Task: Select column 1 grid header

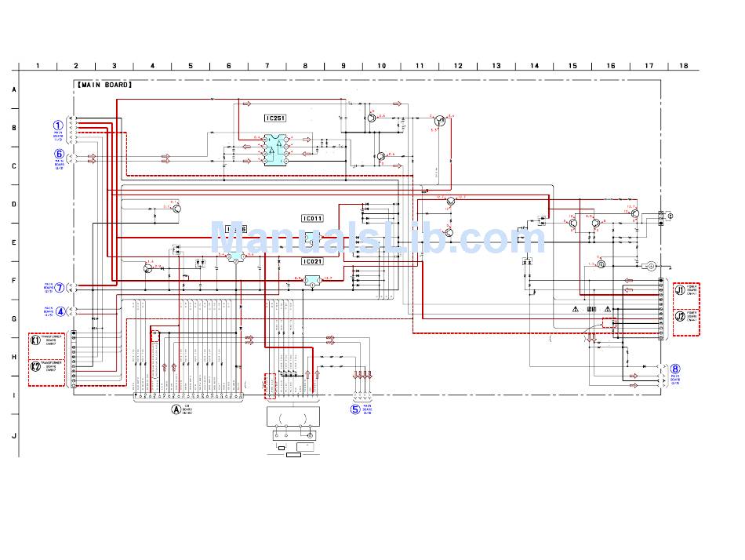Action: click(x=38, y=66)
